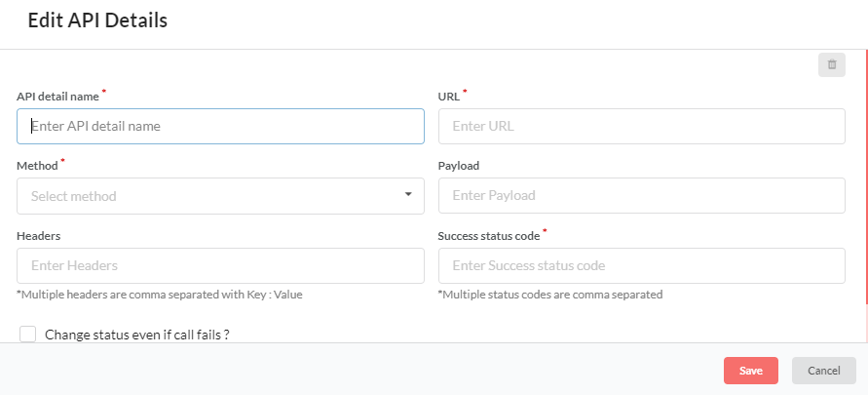Focus the API detail name text field

[220, 127]
